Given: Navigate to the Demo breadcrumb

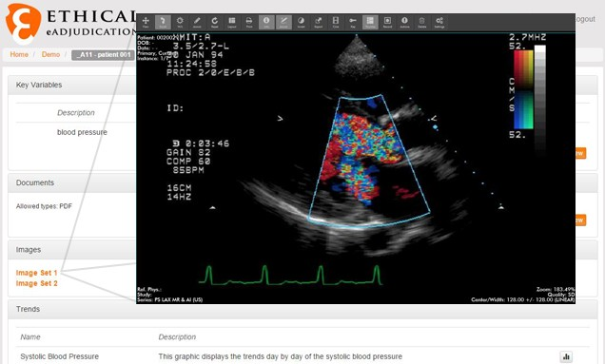Looking at the screenshot, I should 50,54.
